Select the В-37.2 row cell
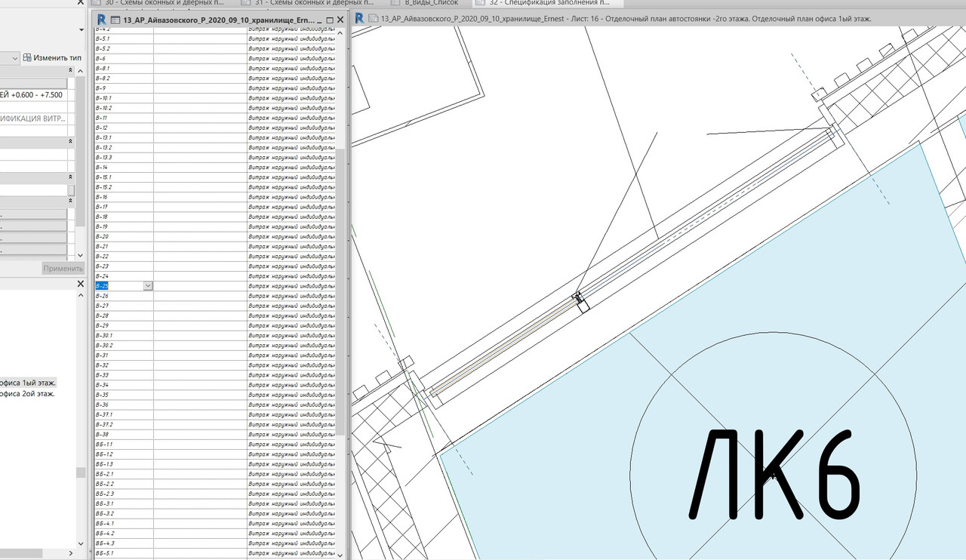The image size is (966, 560). [x=124, y=424]
